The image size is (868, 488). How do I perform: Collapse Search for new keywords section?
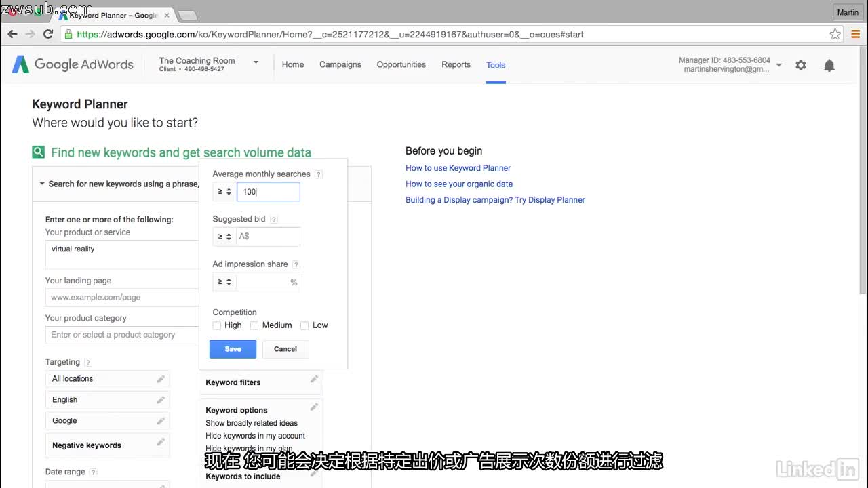click(x=42, y=184)
